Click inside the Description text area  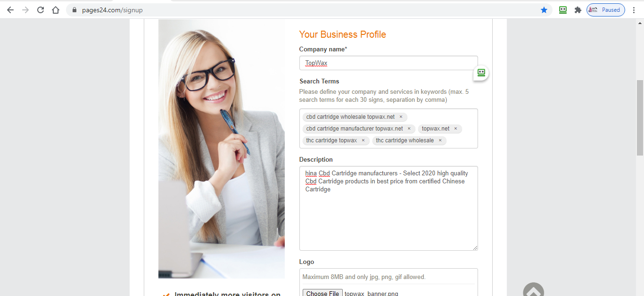(x=388, y=208)
